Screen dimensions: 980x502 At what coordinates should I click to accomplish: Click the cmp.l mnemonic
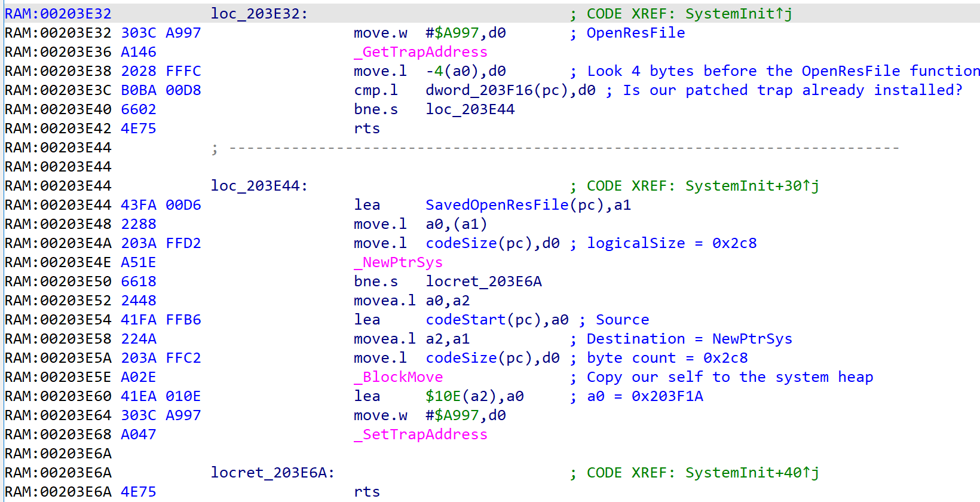coord(376,90)
